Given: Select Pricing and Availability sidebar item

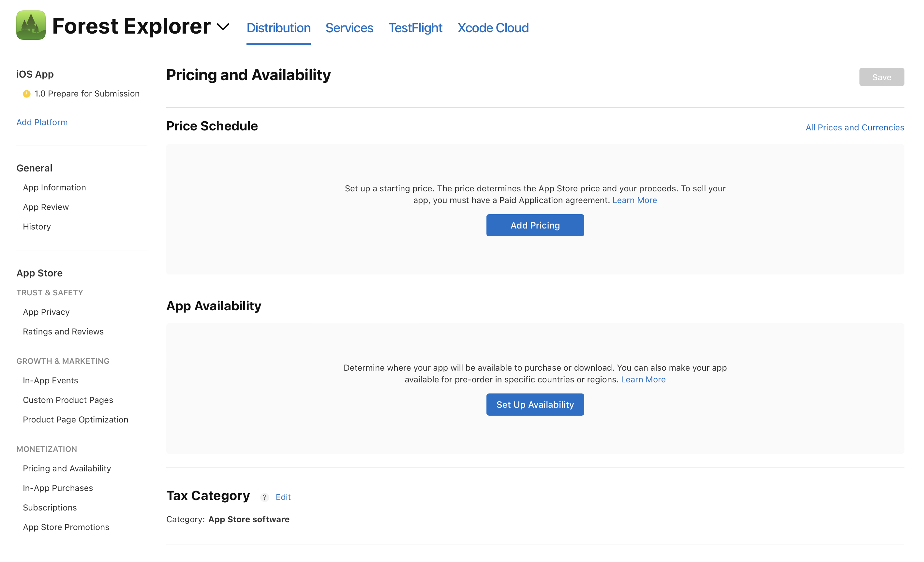Looking at the screenshot, I should [x=67, y=468].
